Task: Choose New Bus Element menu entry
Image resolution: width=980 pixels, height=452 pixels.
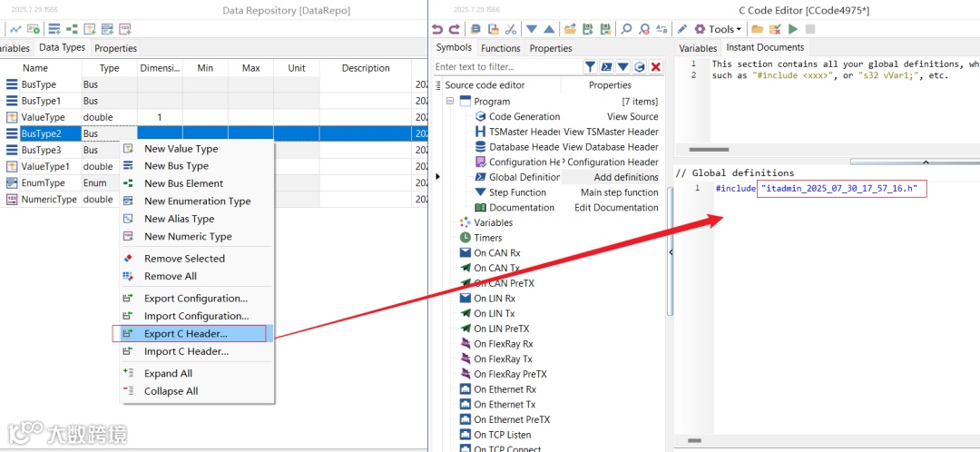Action: [x=197, y=183]
